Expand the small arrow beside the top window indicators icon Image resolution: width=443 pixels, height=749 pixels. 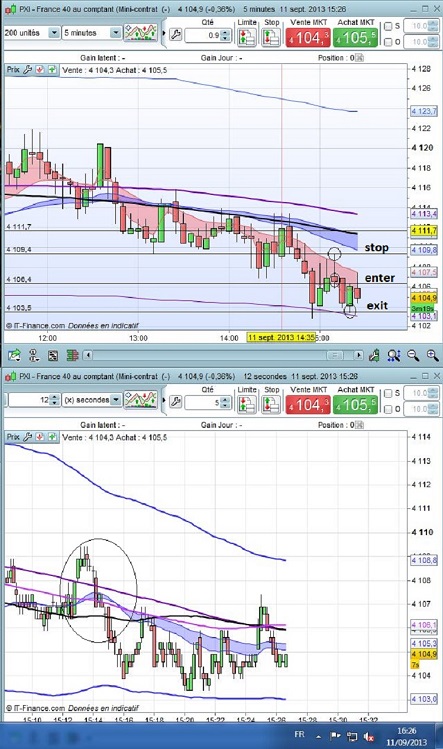click(164, 33)
